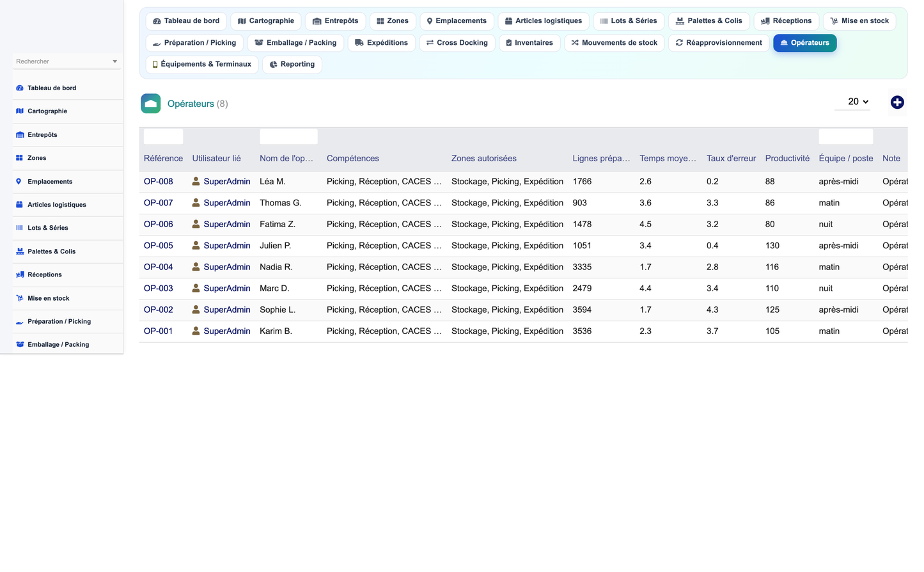924x572 pixels.
Task: Sort by the Compétences column header
Action: point(353,159)
